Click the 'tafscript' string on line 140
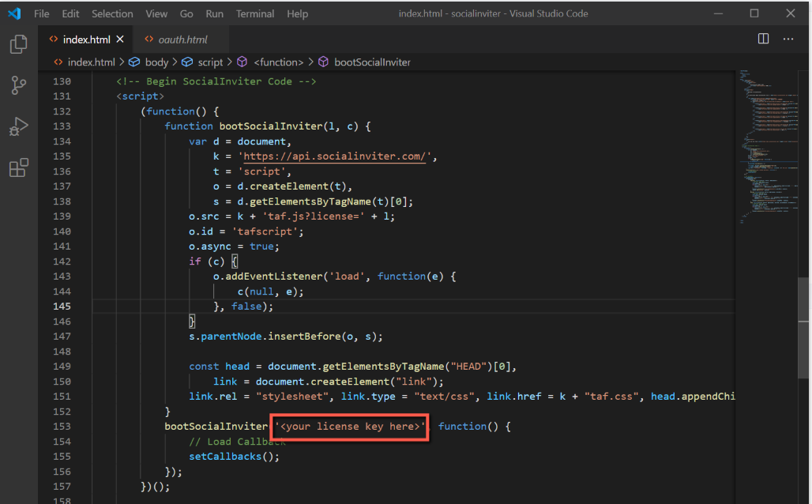812x504 pixels. (x=265, y=231)
